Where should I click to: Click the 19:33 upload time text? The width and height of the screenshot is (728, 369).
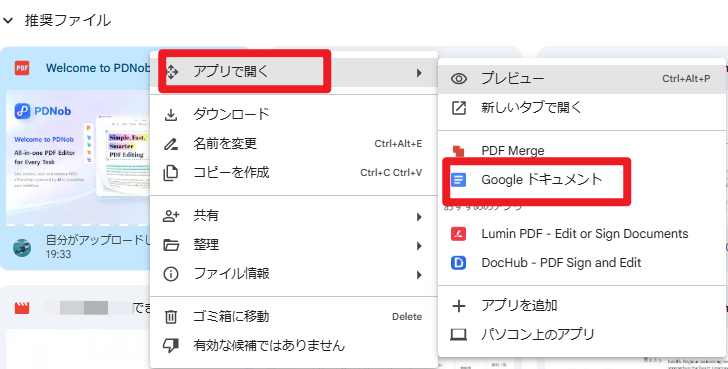[x=58, y=254]
